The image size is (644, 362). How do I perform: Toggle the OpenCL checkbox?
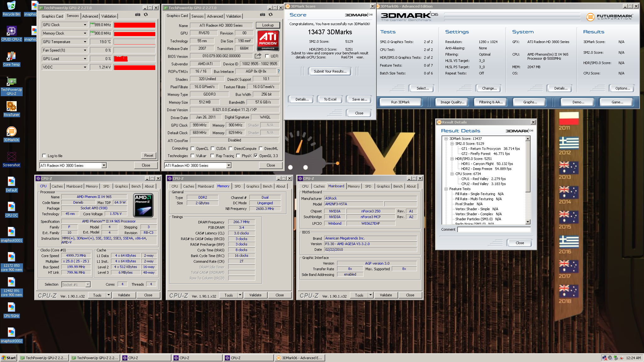pos(192,149)
